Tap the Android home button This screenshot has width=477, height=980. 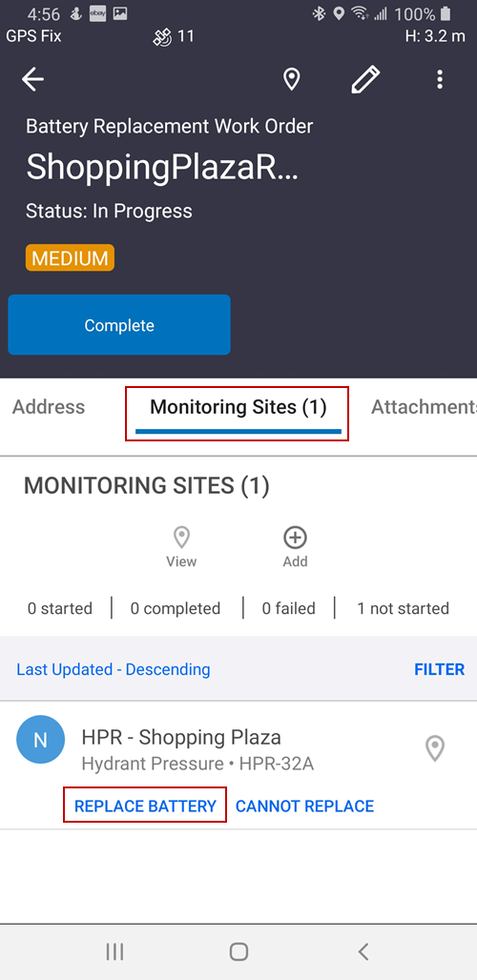[238, 951]
